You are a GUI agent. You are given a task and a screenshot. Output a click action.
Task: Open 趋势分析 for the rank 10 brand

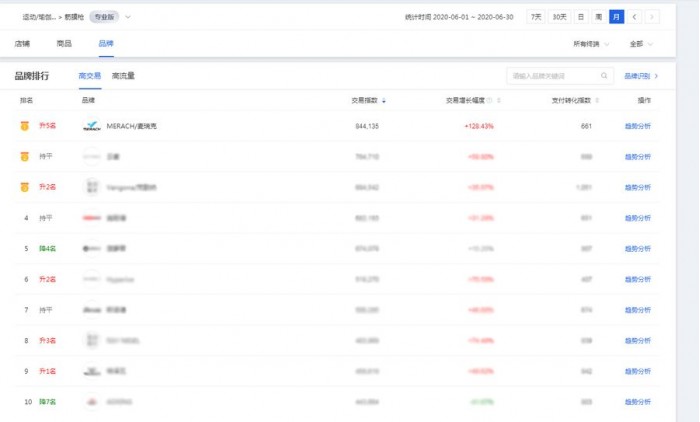click(x=638, y=402)
